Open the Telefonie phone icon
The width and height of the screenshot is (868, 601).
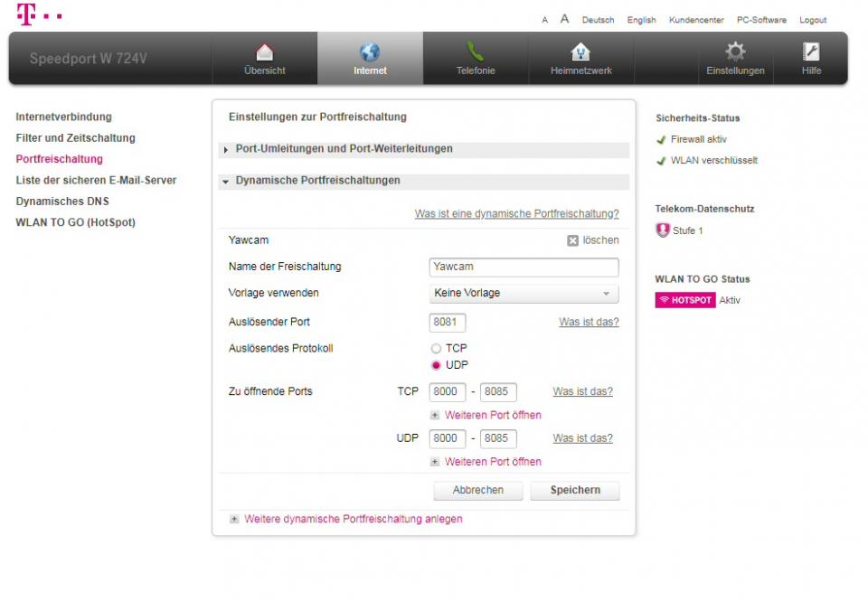(475, 52)
